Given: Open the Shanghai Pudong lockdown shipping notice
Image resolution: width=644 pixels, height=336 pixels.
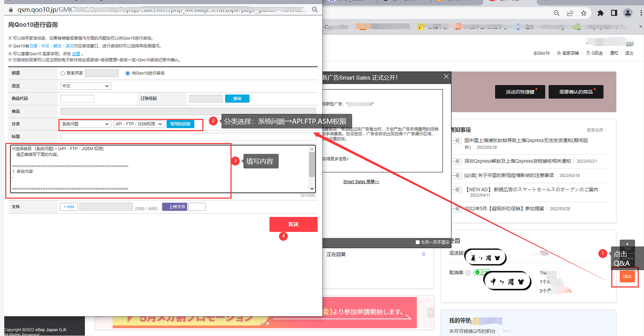Looking at the screenshot, I should (526, 143).
